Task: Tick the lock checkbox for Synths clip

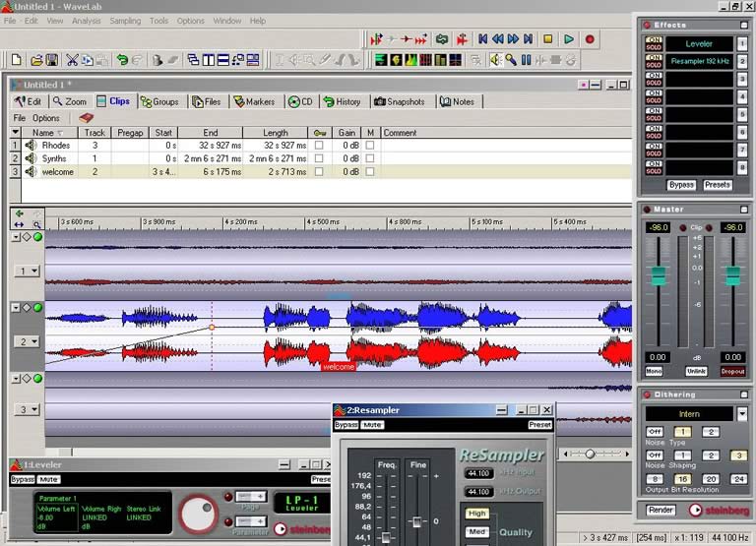Action: point(319,158)
